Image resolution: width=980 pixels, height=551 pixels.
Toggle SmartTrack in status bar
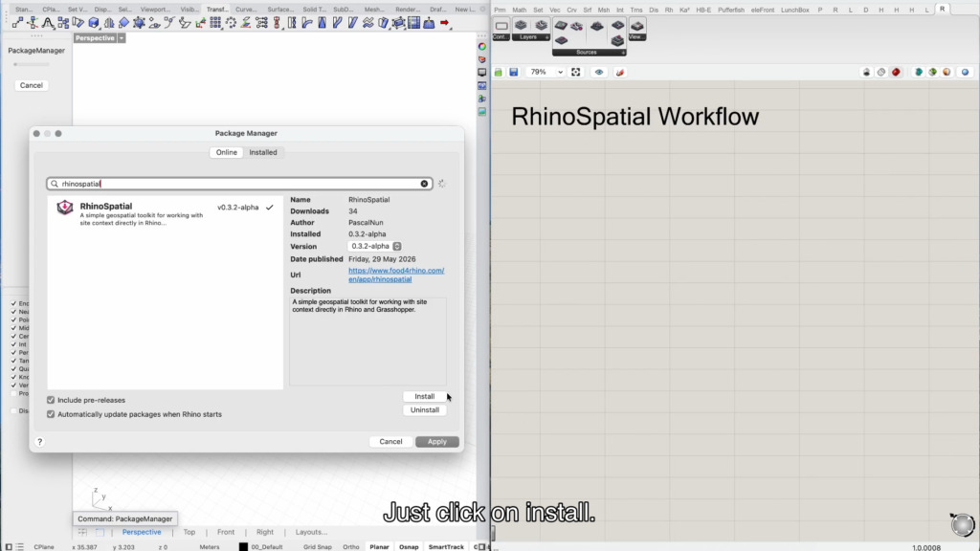pos(446,546)
